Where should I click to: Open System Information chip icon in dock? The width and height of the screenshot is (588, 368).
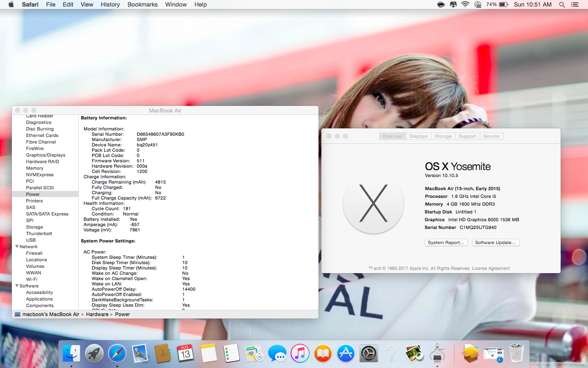437,353
